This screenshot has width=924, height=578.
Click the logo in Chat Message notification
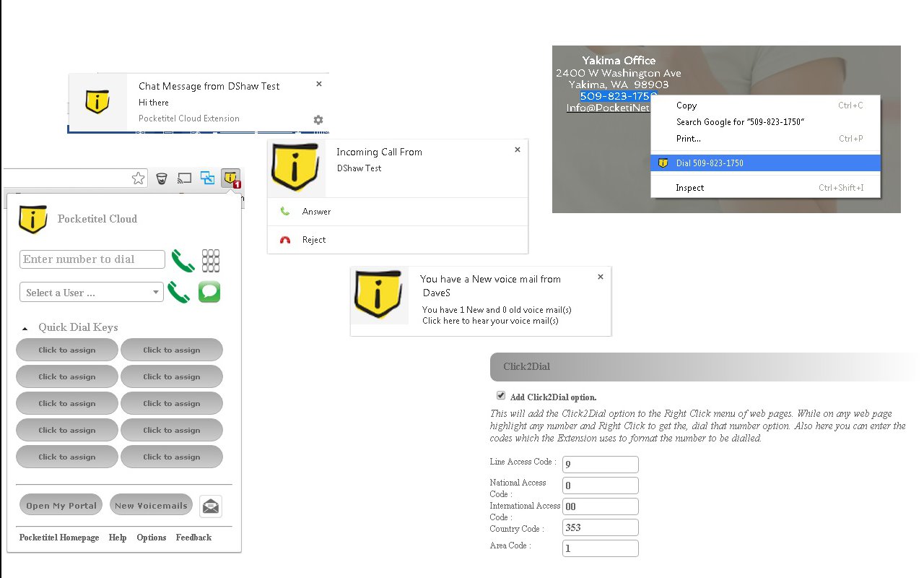[97, 102]
